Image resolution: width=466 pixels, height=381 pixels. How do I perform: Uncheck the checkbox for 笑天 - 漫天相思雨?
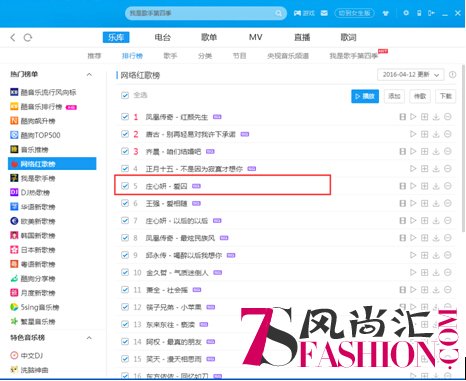125,359
